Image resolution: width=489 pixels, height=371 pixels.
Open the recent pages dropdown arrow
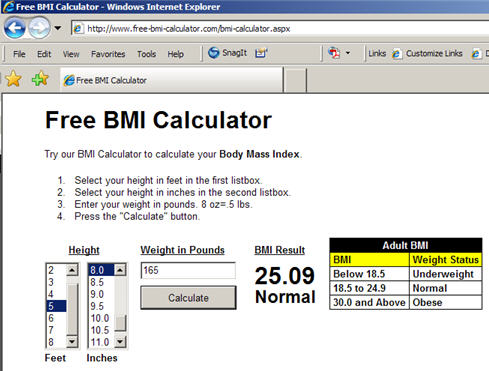tap(58, 28)
